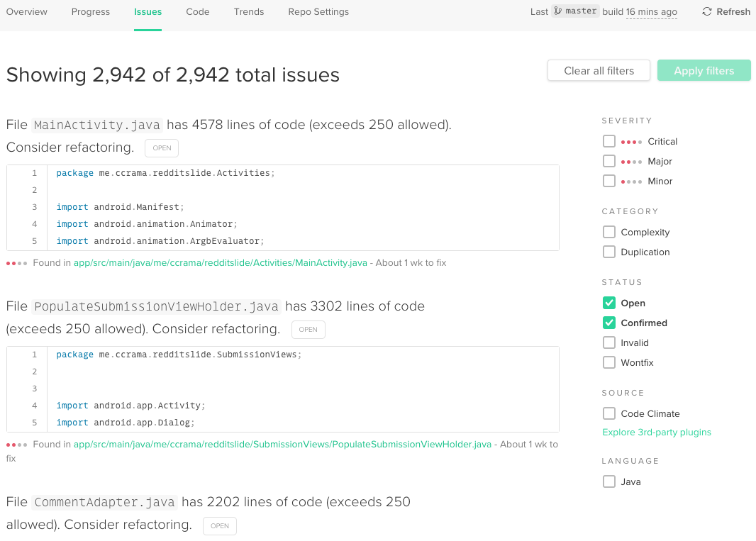Screen dimensions: 756x541
Task: Check the Duplication category filter
Action: coord(608,252)
